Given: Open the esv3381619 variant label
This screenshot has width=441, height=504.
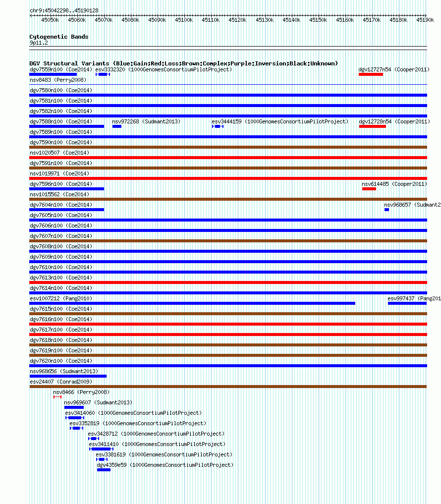Looking at the screenshot, I should (164, 454).
